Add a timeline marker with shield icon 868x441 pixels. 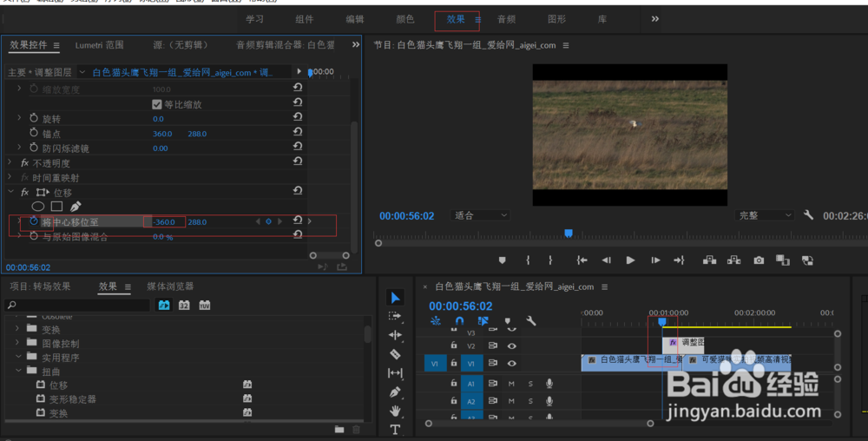click(508, 321)
